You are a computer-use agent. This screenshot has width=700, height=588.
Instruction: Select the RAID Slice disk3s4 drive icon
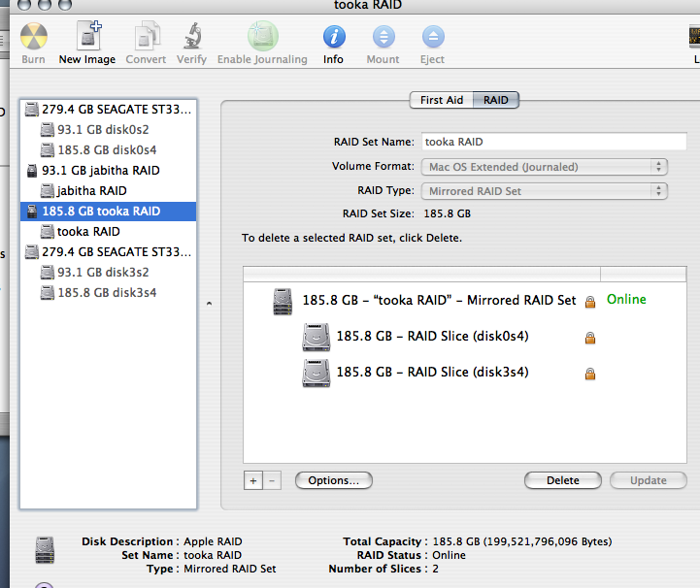point(317,373)
